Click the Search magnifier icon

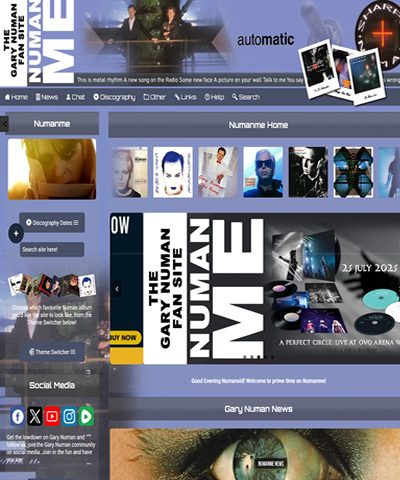(x=235, y=97)
